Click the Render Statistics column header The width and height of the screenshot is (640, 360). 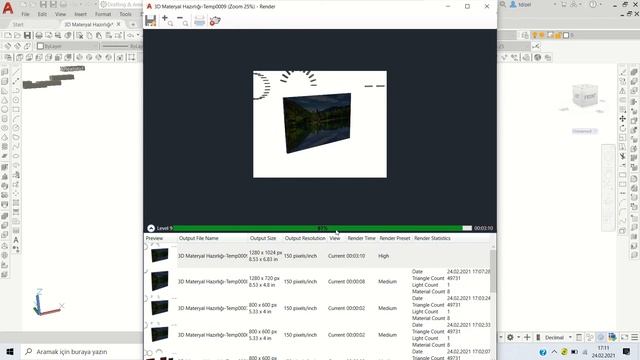(432, 238)
